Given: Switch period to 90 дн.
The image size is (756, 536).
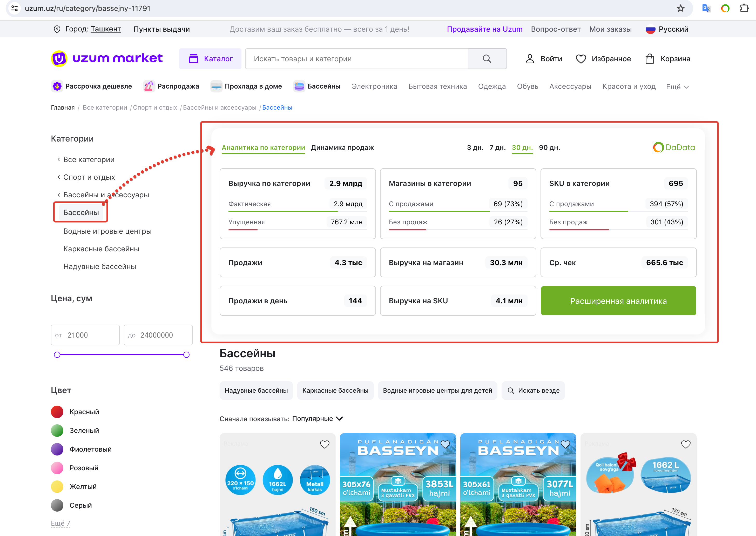Looking at the screenshot, I should tap(549, 148).
